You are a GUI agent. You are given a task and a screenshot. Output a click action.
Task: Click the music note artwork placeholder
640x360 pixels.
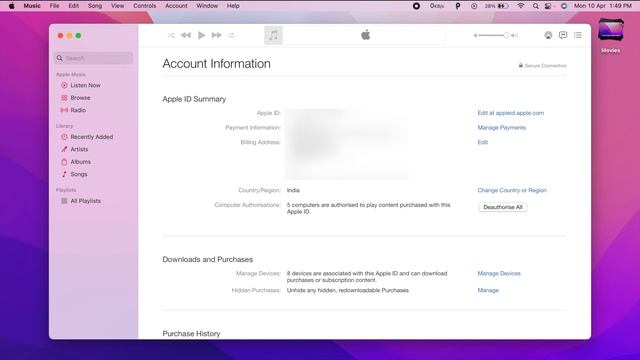pyautogui.click(x=273, y=36)
